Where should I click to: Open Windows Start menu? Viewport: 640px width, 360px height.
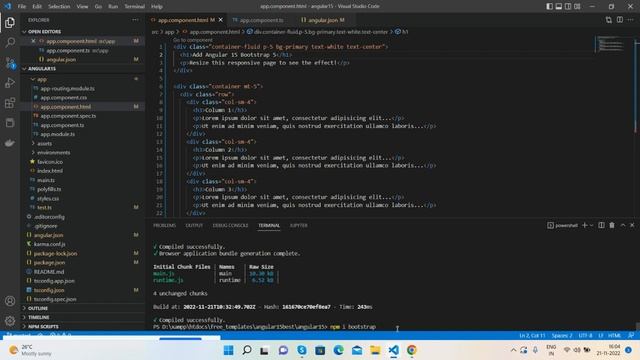[x=229, y=350]
